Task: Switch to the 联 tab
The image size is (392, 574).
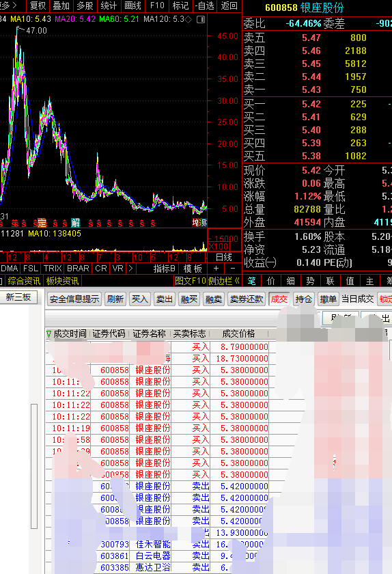Action: [x=330, y=281]
